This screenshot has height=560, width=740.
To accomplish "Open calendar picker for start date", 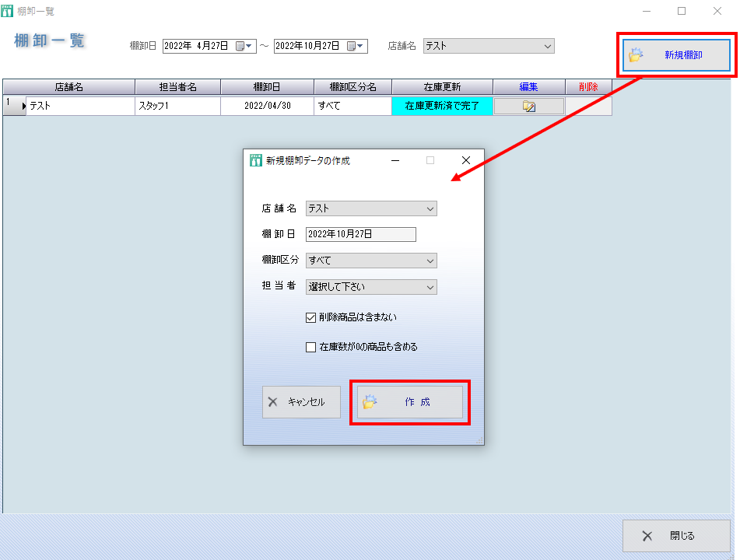I will pyautogui.click(x=244, y=47).
